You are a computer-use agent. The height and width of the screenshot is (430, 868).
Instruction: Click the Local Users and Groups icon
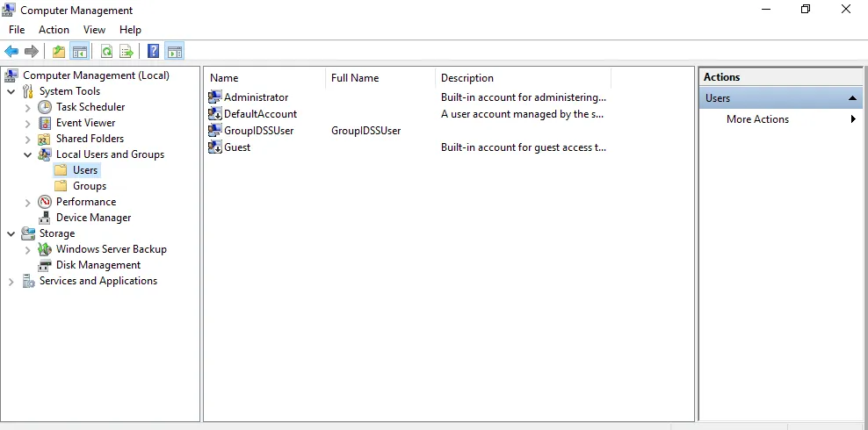click(45, 154)
